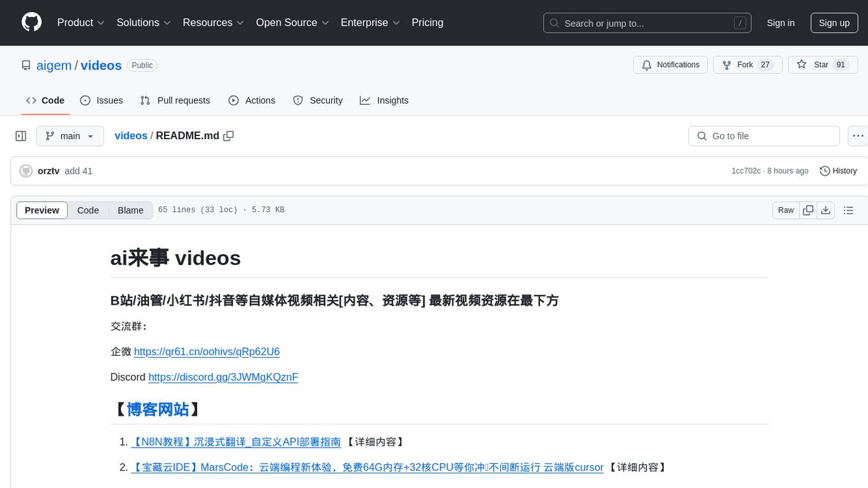The height and width of the screenshot is (488, 868).
Task: Focus the Search or jump to field
Action: click(x=647, y=23)
